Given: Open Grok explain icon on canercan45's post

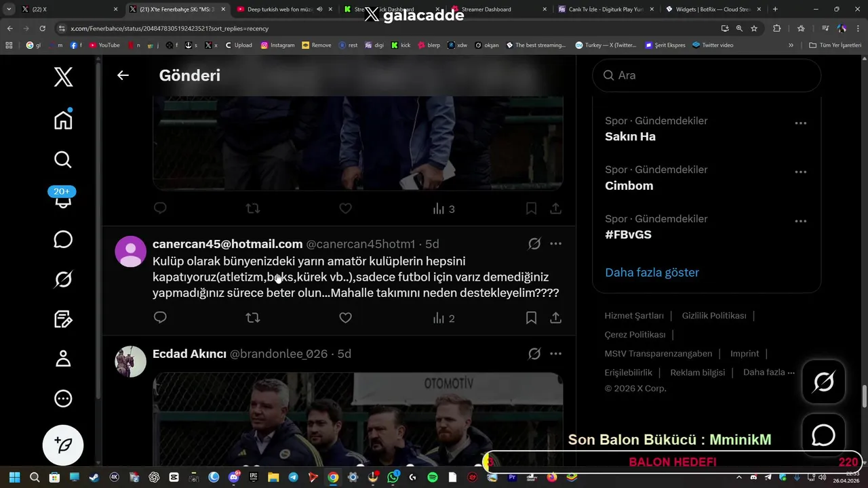Looking at the screenshot, I should click(534, 243).
